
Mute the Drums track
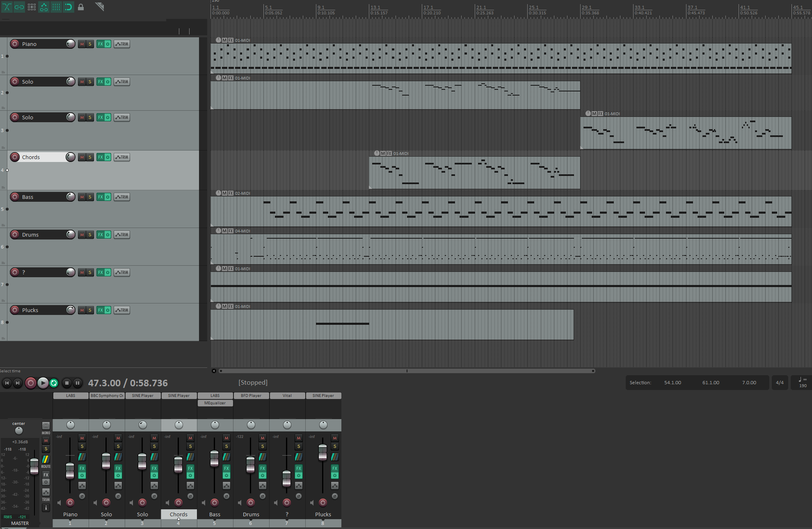tap(82, 235)
